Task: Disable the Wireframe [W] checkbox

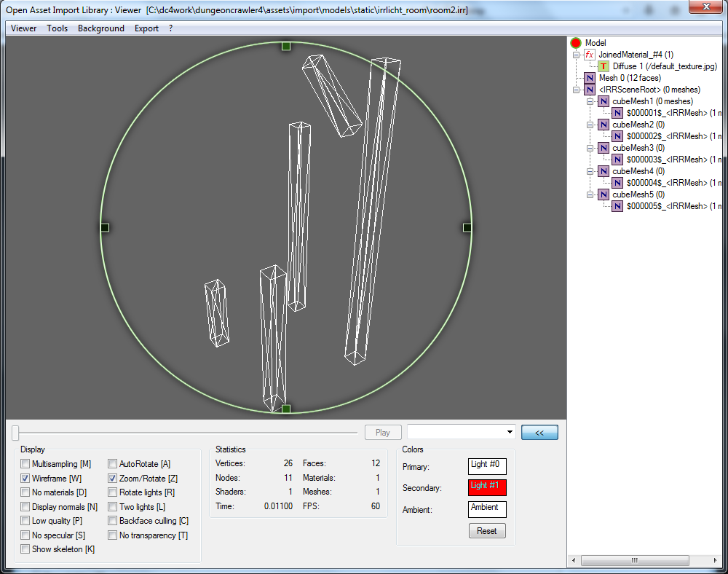Action: tap(25, 479)
